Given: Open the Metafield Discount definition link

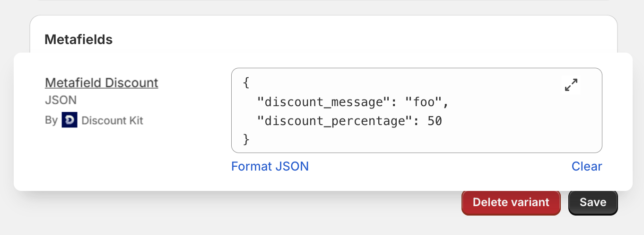Looking at the screenshot, I should [x=102, y=82].
